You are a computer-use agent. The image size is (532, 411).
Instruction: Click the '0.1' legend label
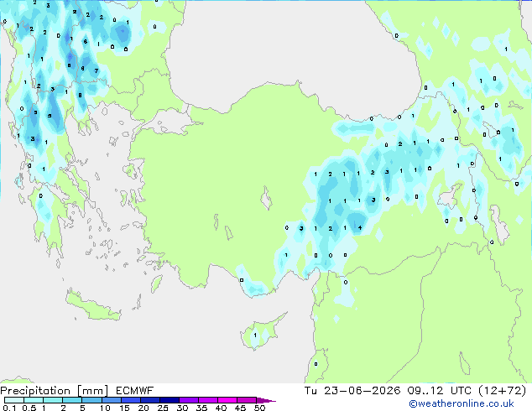[9, 408]
